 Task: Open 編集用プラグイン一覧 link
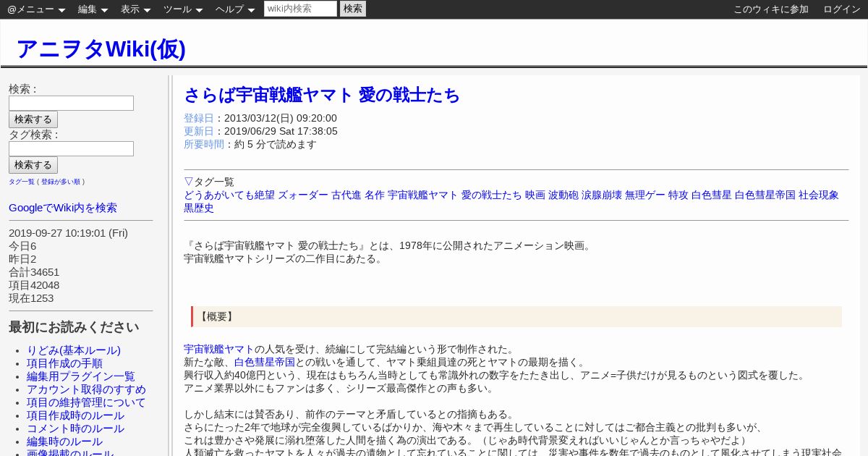tap(81, 376)
